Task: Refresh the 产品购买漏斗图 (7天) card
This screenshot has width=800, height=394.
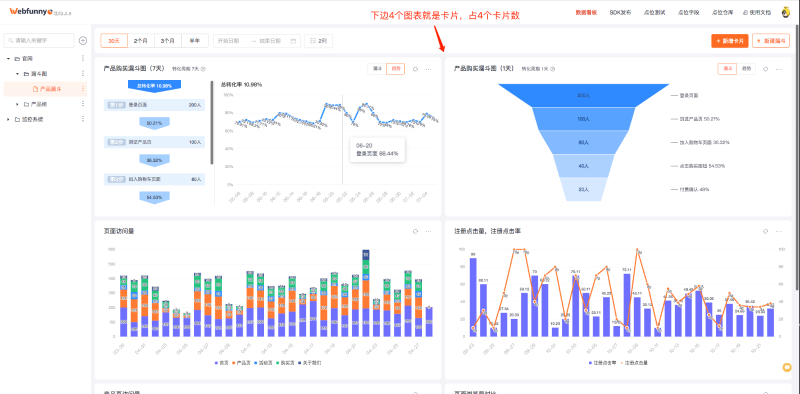Action: pyautogui.click(x=415, y=69)
